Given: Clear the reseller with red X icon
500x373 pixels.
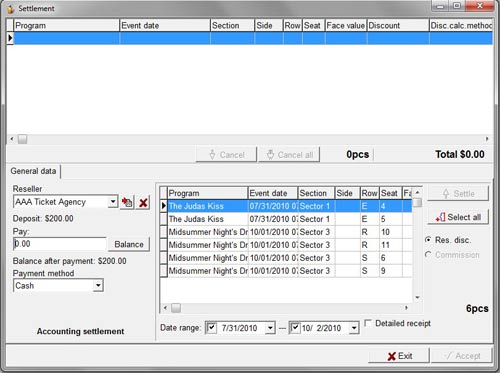Looking at the screenshot, I should tap(143, 202).
